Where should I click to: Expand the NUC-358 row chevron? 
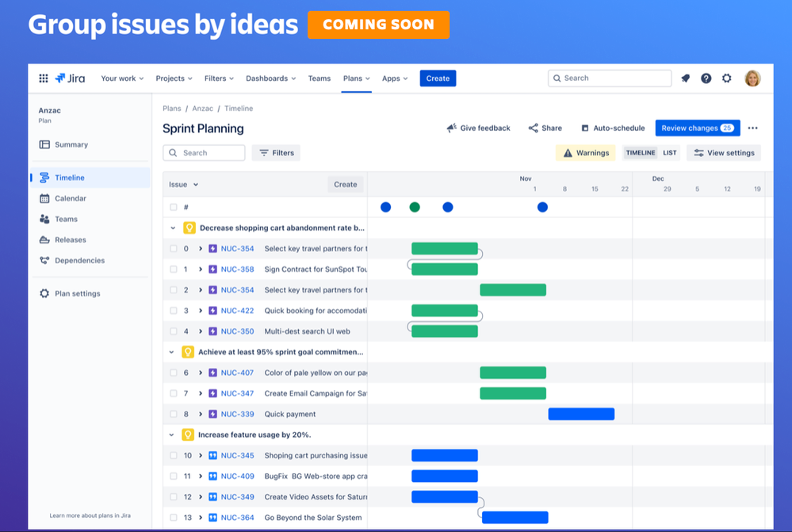tap(201, 270)
